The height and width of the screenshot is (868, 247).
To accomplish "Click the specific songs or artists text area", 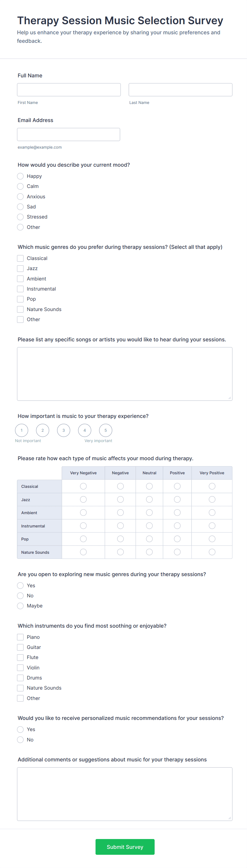I will (x=125, y=374).
